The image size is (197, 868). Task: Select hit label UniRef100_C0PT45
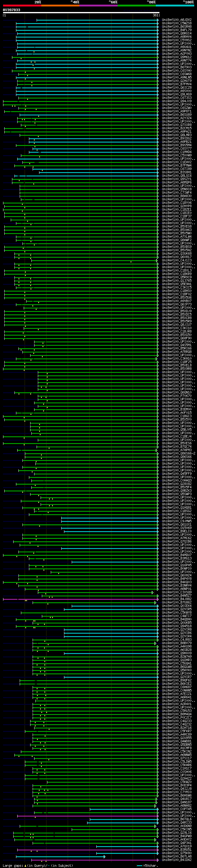point(177,809)
